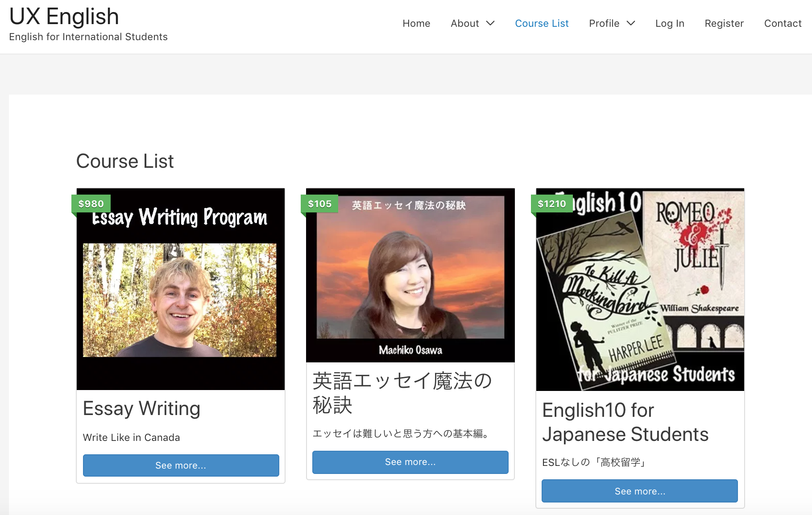Click the 英語エッセイ魔法の秘訣 course title
812x515 pixels.
pyautogui.click(x=402, y=393)
